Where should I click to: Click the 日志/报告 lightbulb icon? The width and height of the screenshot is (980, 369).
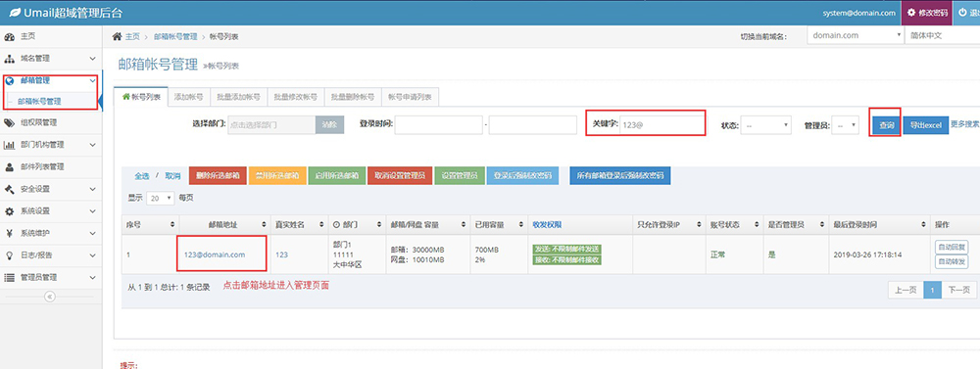10,255
